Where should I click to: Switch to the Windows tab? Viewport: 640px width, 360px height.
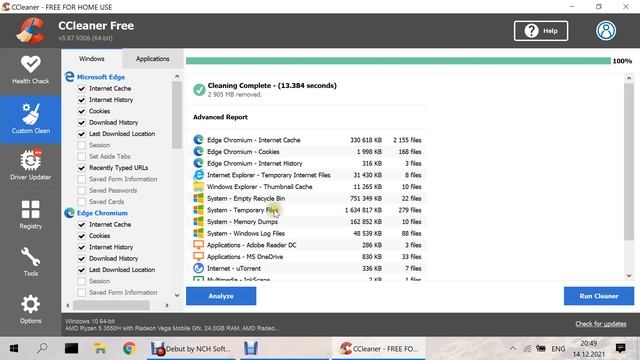(92, 59)
